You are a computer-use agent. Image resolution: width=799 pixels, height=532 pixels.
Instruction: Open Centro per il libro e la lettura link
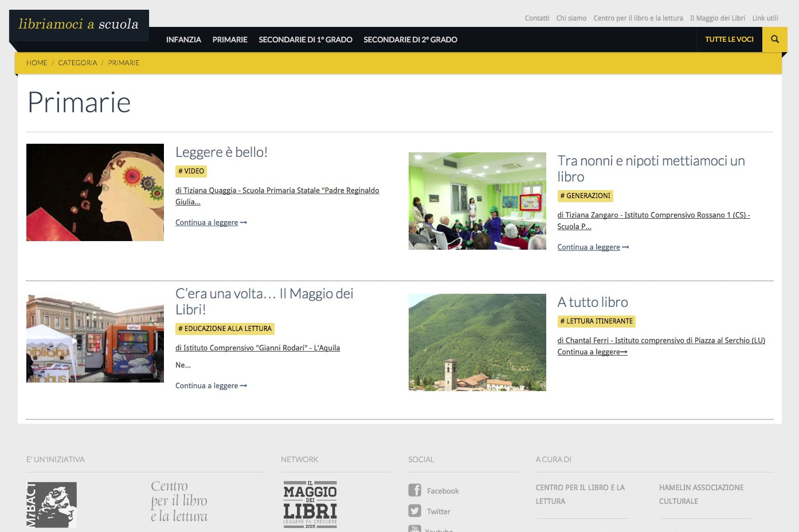(639, 18)
